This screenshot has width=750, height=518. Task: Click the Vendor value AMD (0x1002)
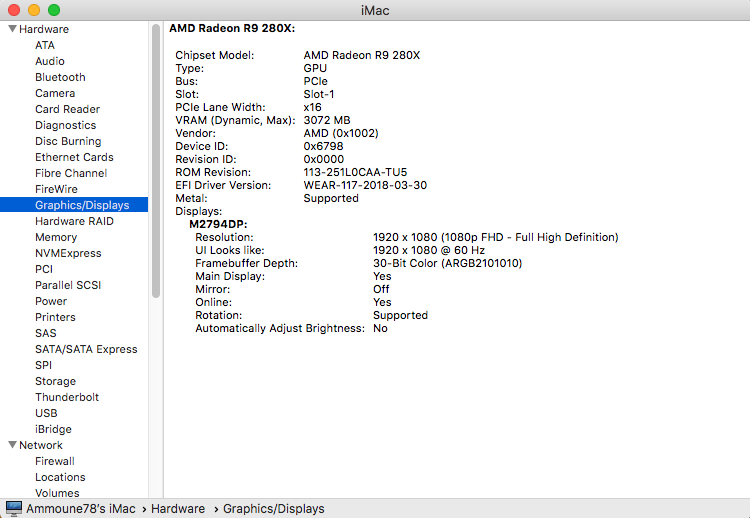click(x=341, y=133)
